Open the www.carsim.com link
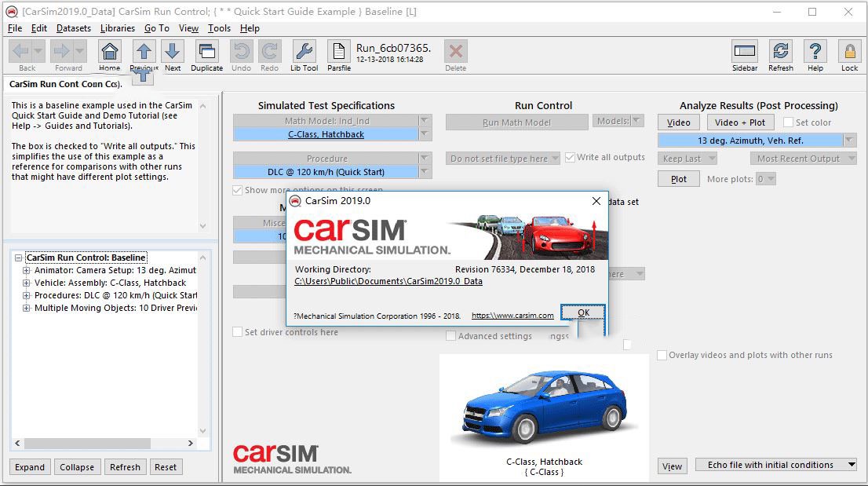This screenshot has height=486, width=868. click(512, 316)
